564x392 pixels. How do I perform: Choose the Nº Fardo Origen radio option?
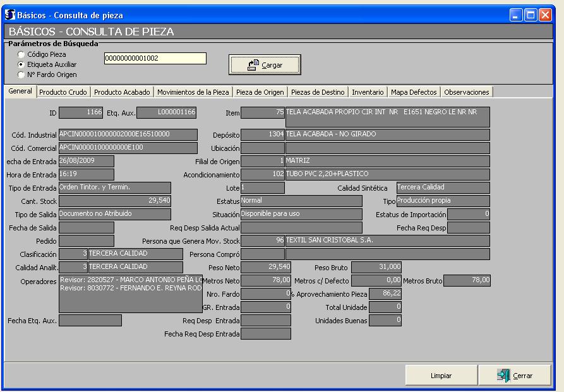22,74
